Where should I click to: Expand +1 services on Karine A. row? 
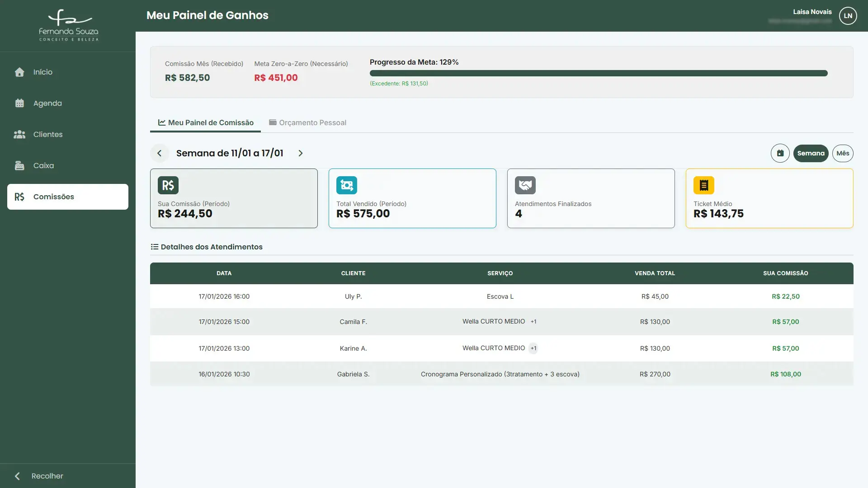(533, 348)
